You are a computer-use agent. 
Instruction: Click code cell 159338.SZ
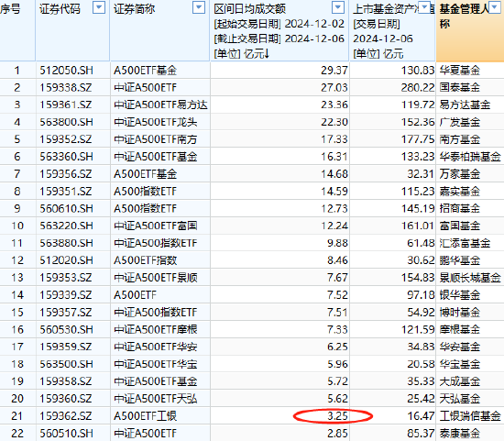[x=66, y=87]
